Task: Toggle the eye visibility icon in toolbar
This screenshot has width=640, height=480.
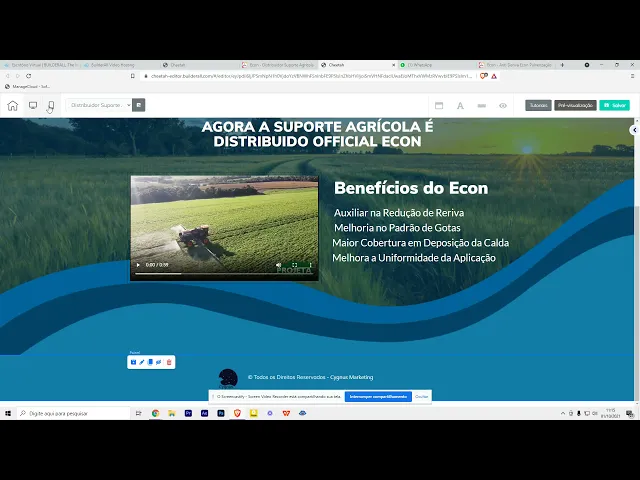Action: pos(503,105)
